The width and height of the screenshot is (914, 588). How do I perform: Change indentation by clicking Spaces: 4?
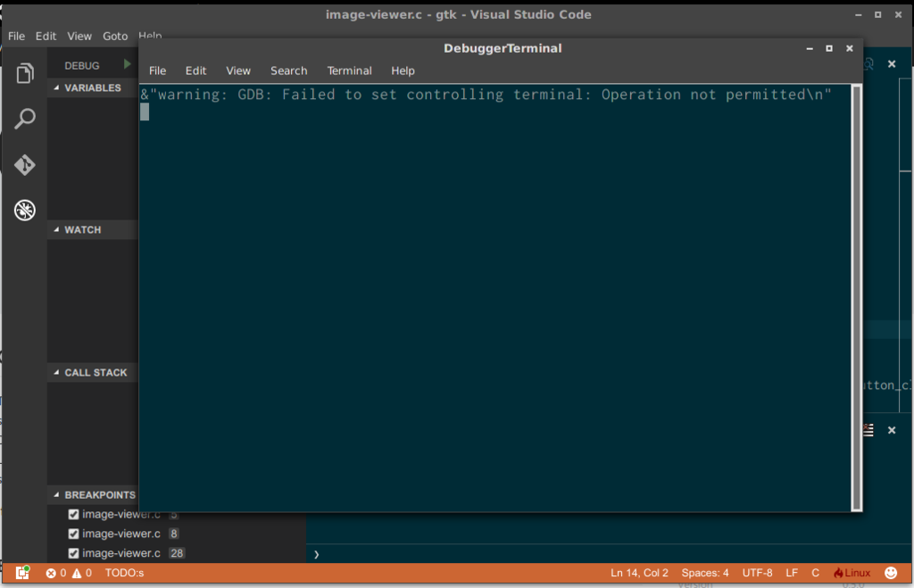click(x=705, y=573)
